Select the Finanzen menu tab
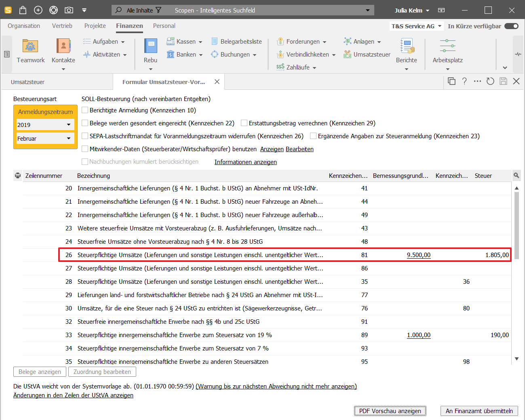Screen dimensions: 525x420 129,25
